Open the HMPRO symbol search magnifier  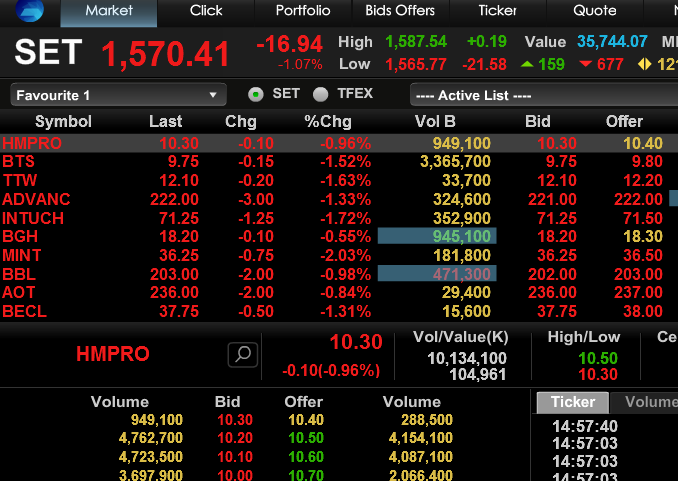[243, 355]
